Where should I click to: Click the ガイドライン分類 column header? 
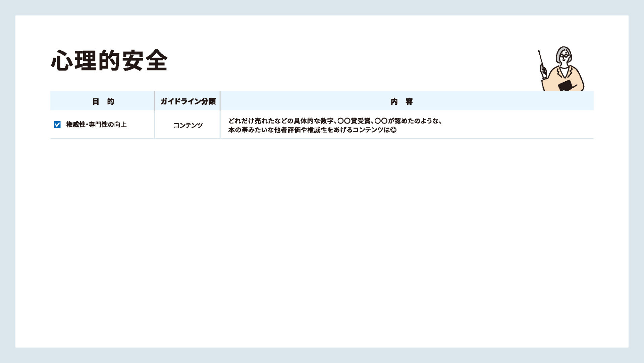click(188, 101)
